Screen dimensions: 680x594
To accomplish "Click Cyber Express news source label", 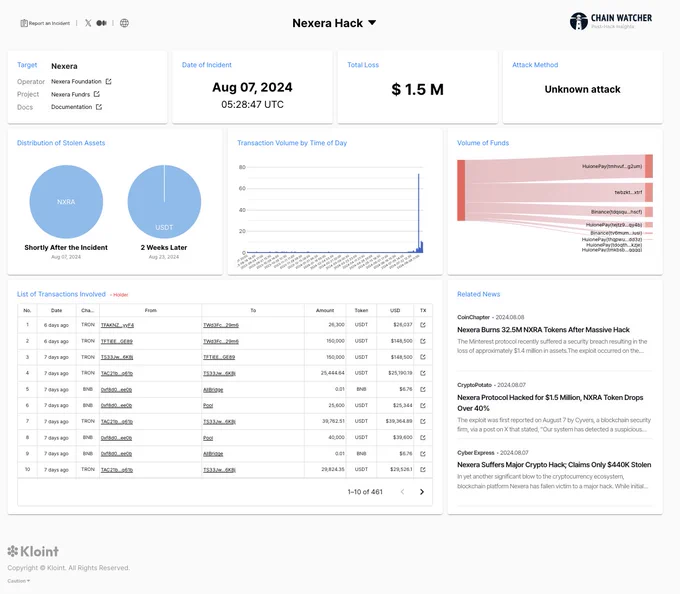I will 476,453.
